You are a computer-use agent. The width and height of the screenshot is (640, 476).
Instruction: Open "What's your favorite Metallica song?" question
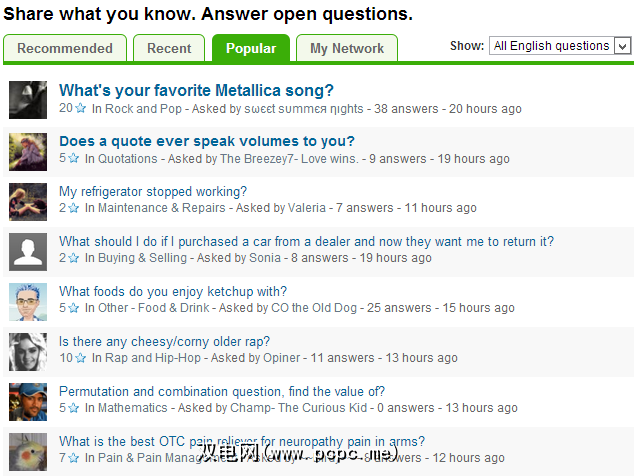click(196, 91)
